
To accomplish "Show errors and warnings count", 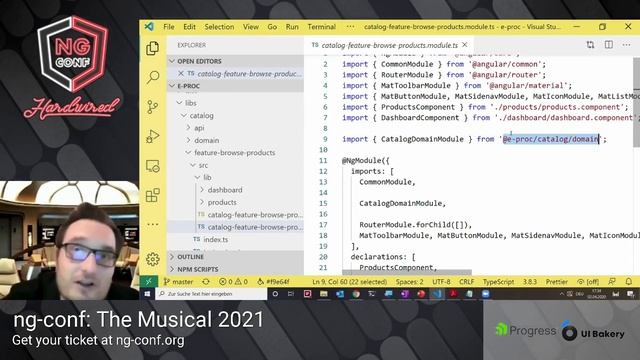I will (233, 282).
